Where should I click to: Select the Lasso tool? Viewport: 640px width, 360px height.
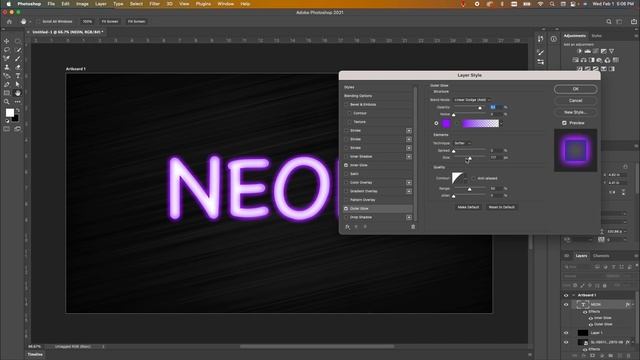[7, 50]
